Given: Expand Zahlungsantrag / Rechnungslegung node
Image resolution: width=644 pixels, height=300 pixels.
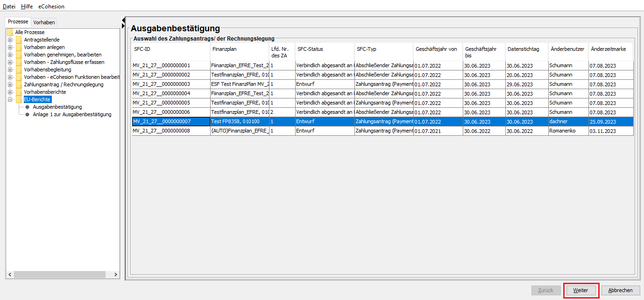Looking at the screenshot, I should [x=10, y=84].
